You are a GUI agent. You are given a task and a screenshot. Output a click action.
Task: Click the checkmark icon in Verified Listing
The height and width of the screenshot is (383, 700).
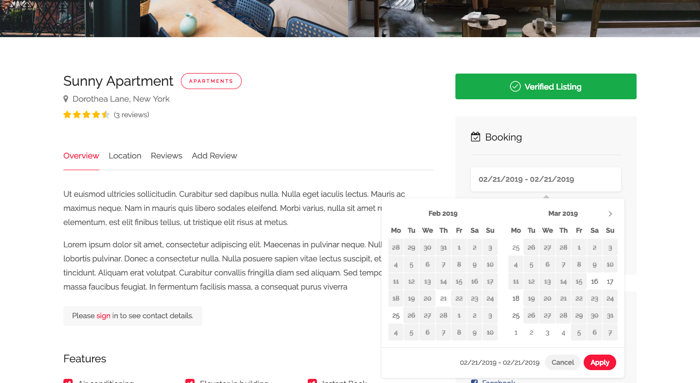pyautogui.click(x=515, y=87)
